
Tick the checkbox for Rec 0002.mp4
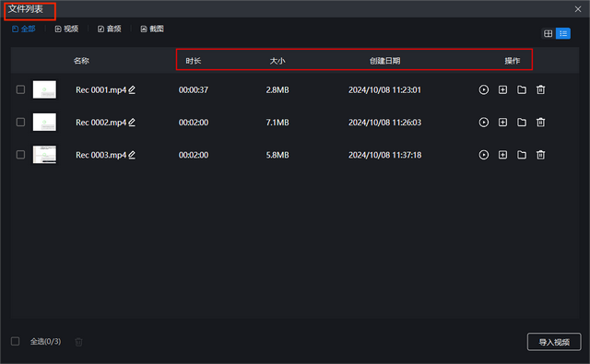pos(20,123)
